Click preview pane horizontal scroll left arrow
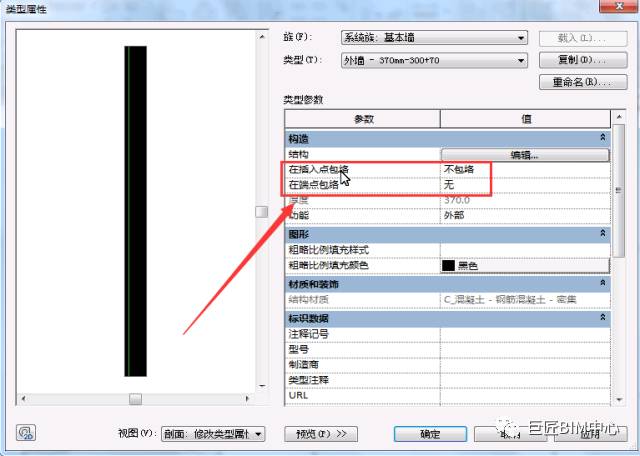This screenshot has width=640, height=456. click(x=23, y=398)
